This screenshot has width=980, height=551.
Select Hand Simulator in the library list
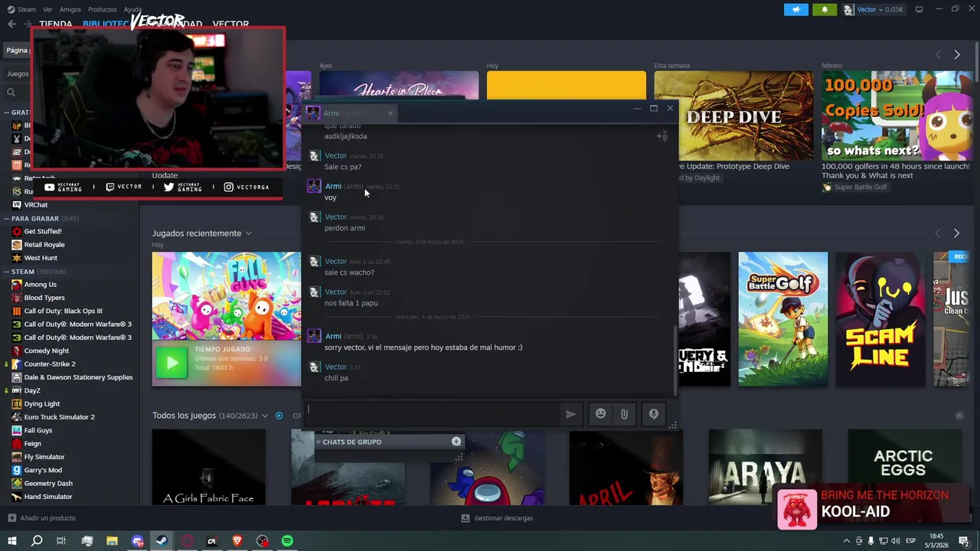pos(47,497)
